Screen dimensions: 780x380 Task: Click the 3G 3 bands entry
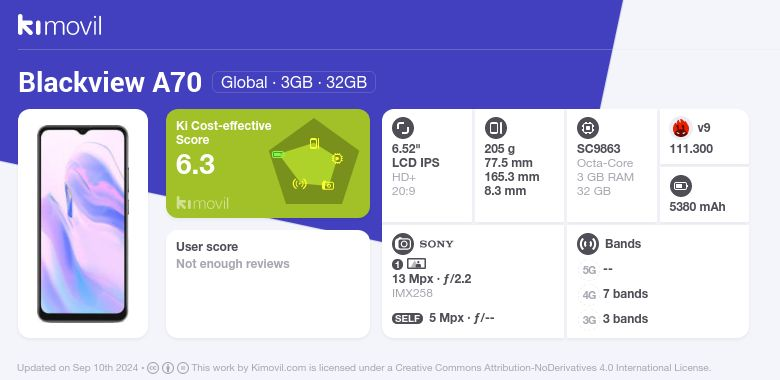pos(614,319)
